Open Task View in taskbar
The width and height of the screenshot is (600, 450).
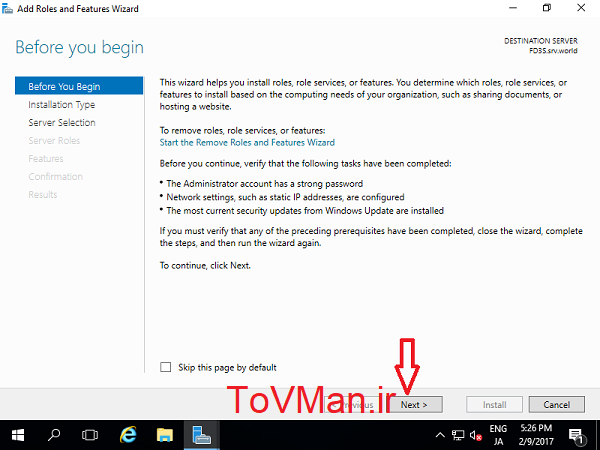coord(90,435)
